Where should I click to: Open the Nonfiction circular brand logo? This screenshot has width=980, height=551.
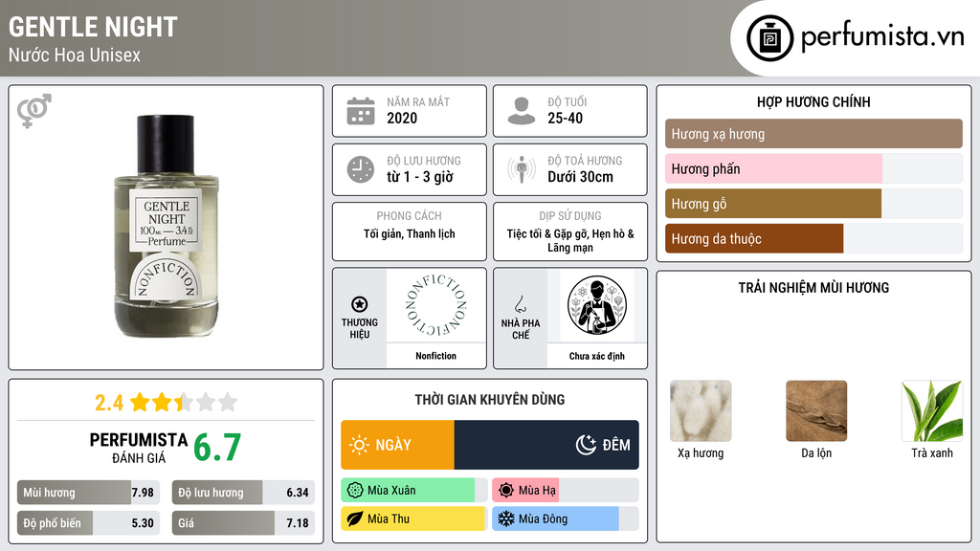[x=435, y=305]
